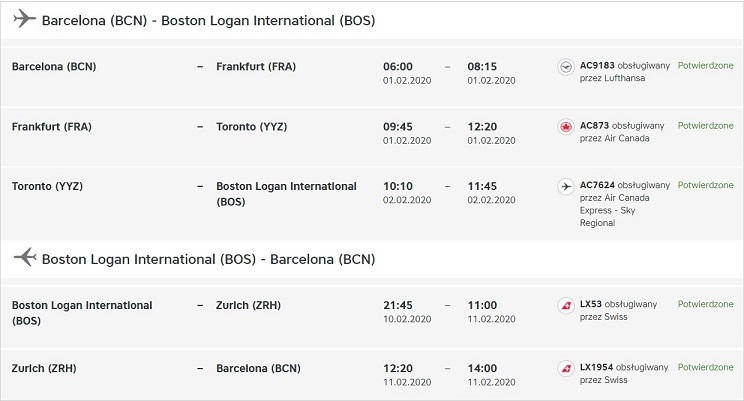Click the Potwierdzone status for the Toronto–Boston leg
This screenshot has width=744, height=401.
[705, 185]
